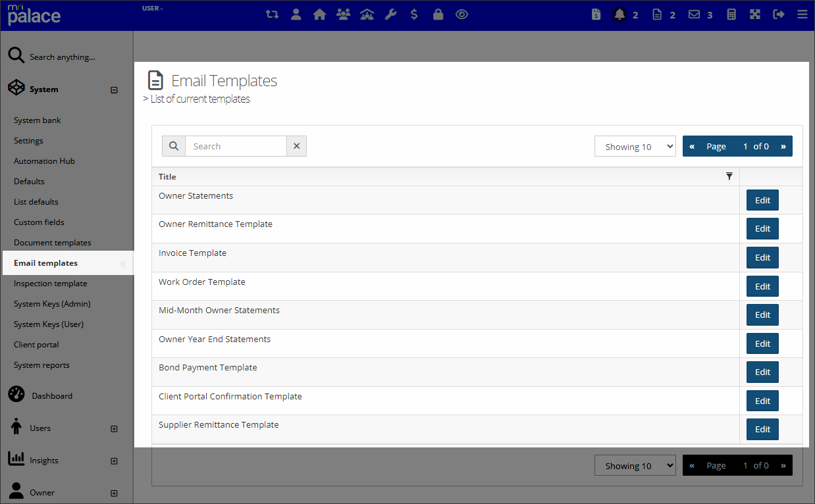
Task: Click the sign-out arrow icon
Action: pyautogui.click(x=779, y=14)
